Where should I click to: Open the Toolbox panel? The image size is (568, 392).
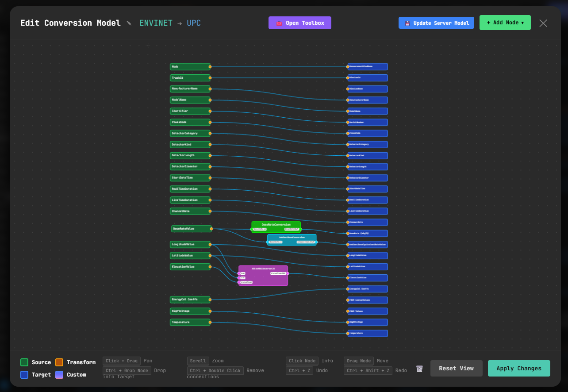[x=299, y=23]
